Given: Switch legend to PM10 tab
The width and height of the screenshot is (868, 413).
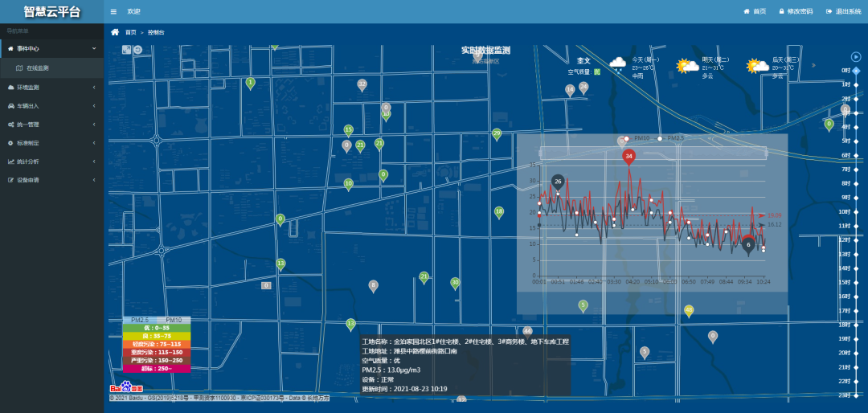Looking at the screenshot, I should [x=173, y=320].
